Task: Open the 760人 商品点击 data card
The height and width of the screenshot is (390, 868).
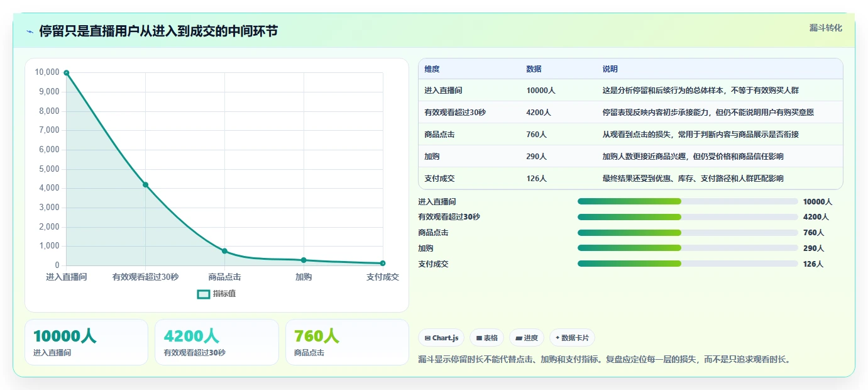Action: [x=347, y=342]
